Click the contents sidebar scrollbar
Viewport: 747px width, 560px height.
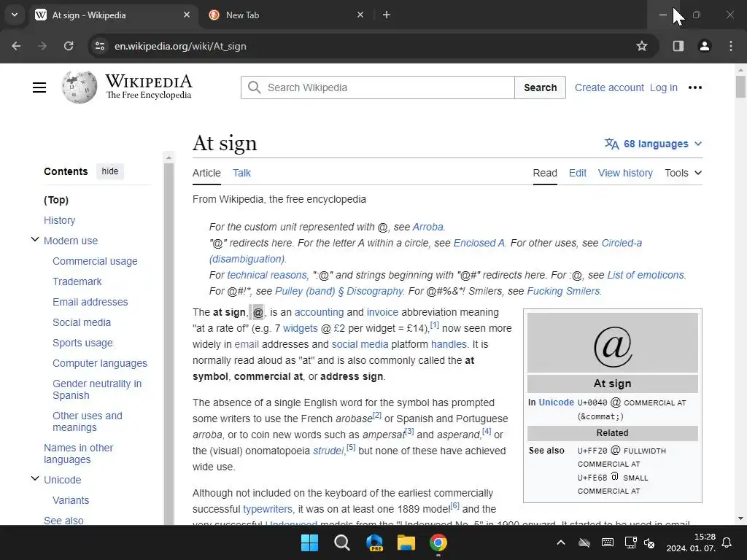(169, 343)
